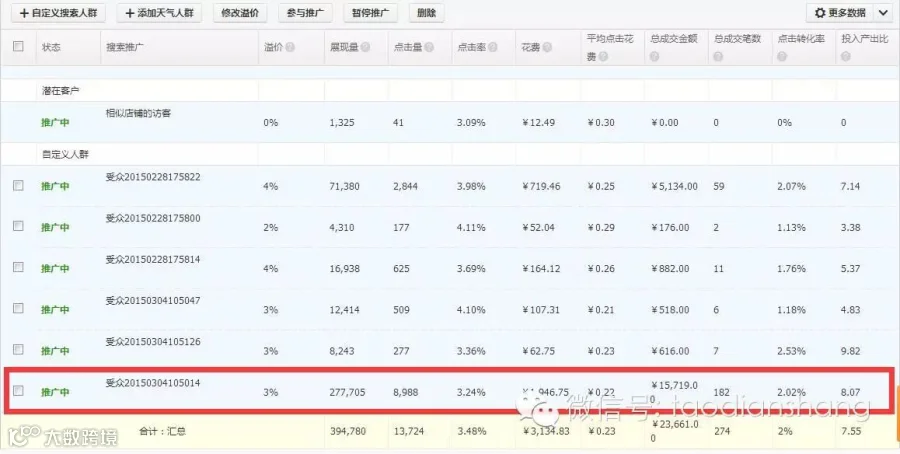This screenshot has width=900, height=454.
Task: Show help for 点击转化率 column
Action: coord(782,56)
